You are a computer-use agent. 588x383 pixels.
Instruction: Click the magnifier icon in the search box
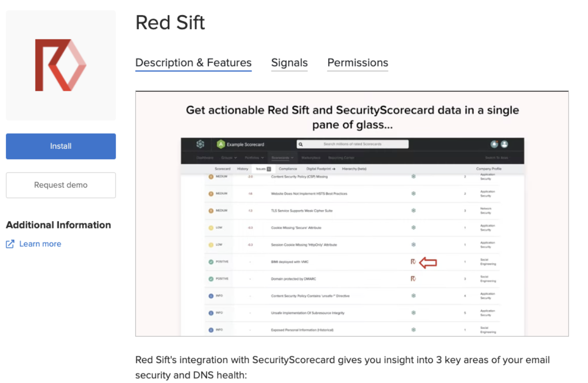[301, 144]
